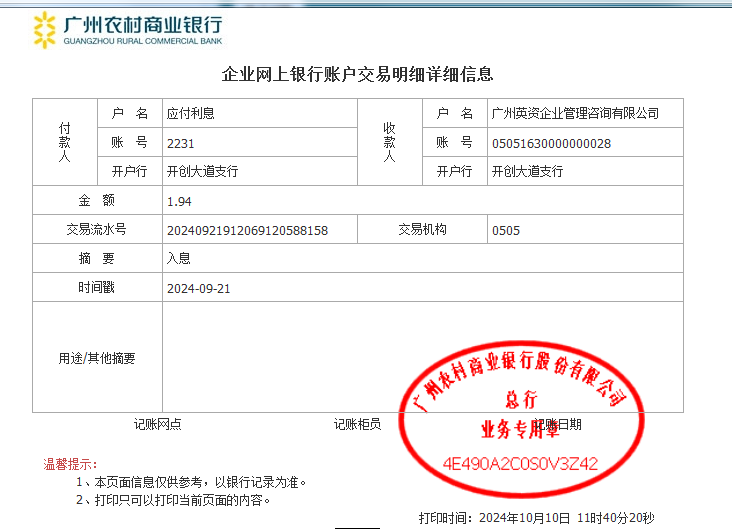Click the title 企业网上银行账户交易明细详细信息
The height and width of the screenshot is (529, 732).
click(x=357, y=74)
